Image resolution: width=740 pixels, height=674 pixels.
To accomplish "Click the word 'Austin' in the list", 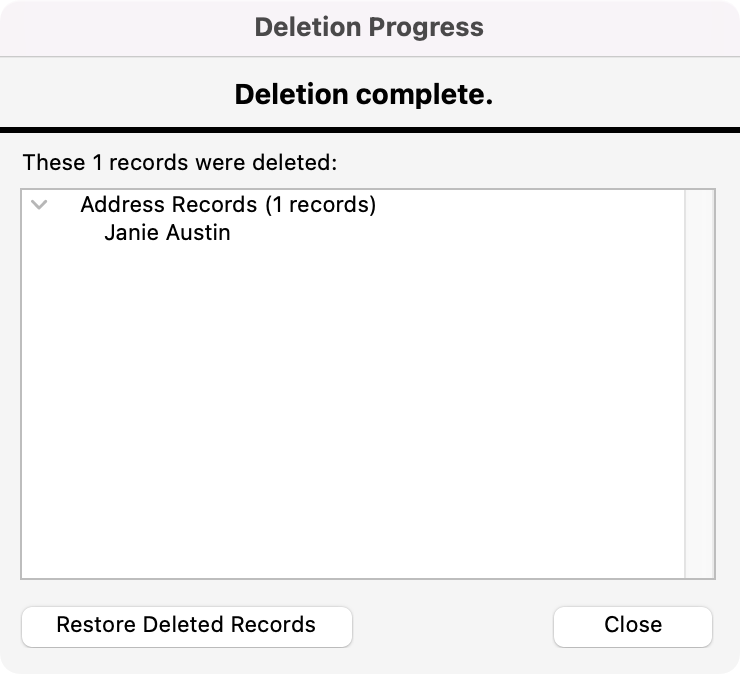I will pos(197,234).
